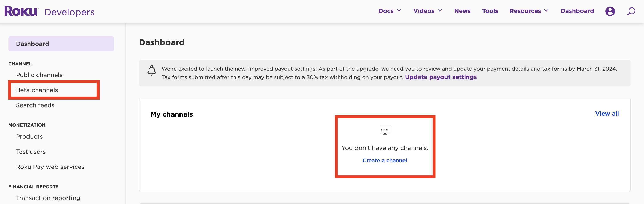Click 'You don't have any channels.' text
The width and height of the screenshot is (644, 204).
[384, 148]
